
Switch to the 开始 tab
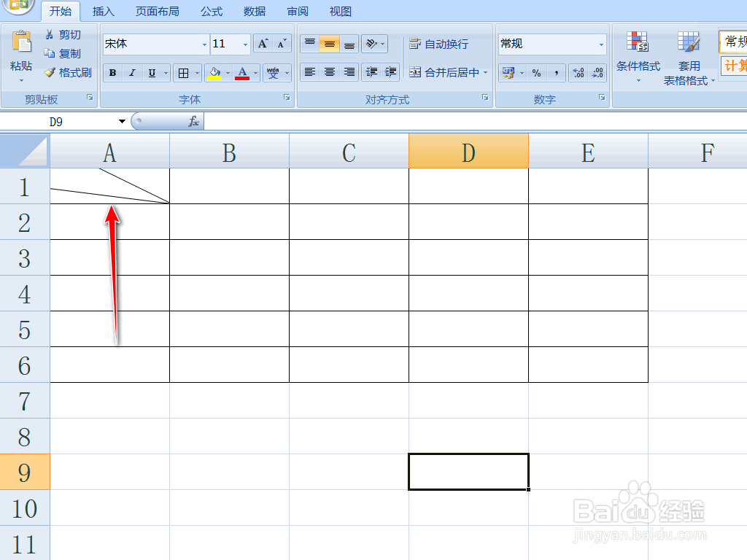[x=61, y=12]
